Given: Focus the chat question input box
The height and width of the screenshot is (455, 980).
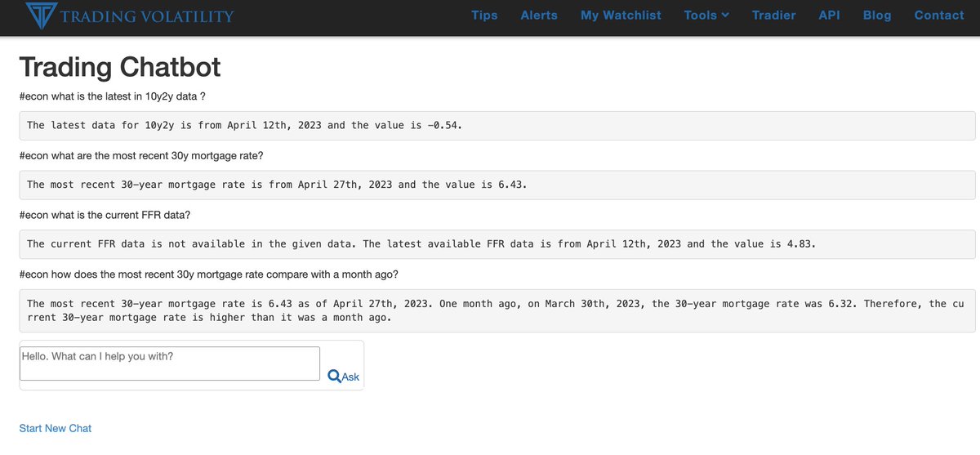Looking at the screenshot, I should [170, 364].
